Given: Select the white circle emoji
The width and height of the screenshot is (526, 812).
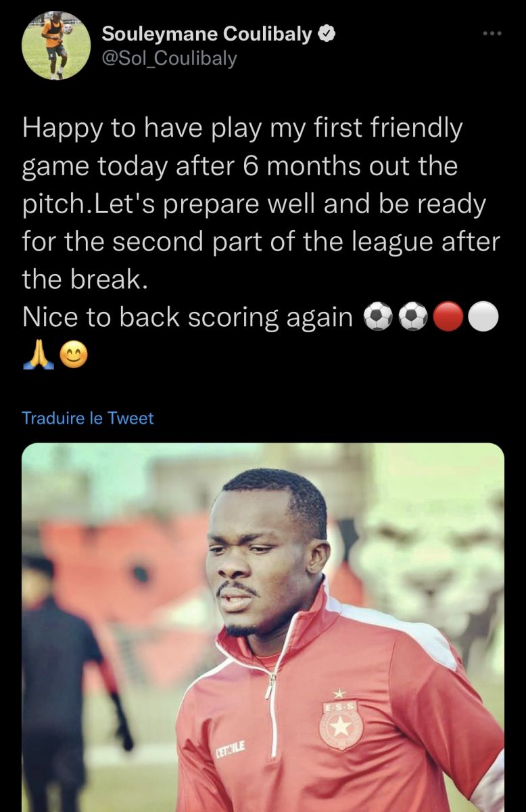Looking at the screenshot, I should coord(483,317).
